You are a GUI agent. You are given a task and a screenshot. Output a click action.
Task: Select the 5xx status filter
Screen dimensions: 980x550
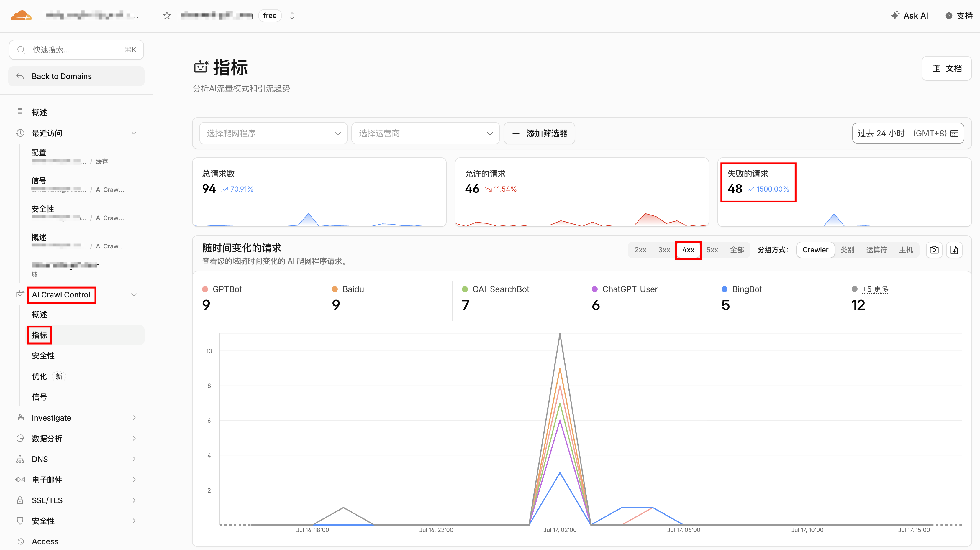click(x=712, y=250)
